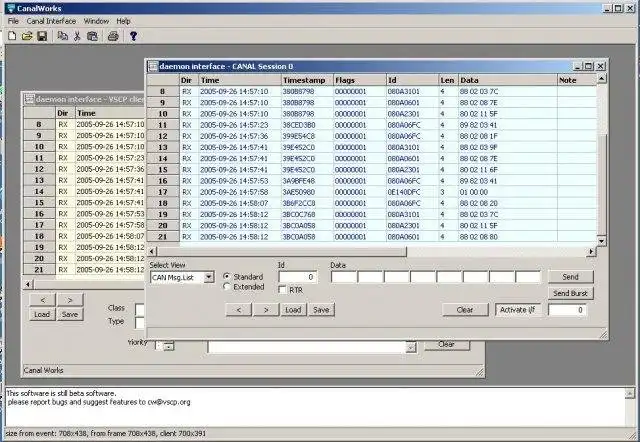Click the Len column header

point(449,80)
